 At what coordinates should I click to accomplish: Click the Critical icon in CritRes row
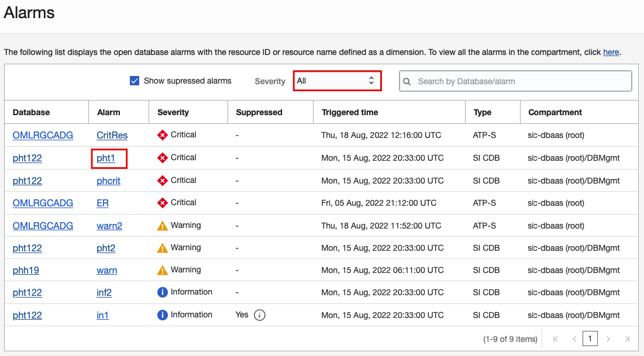[x=163, y=135]
